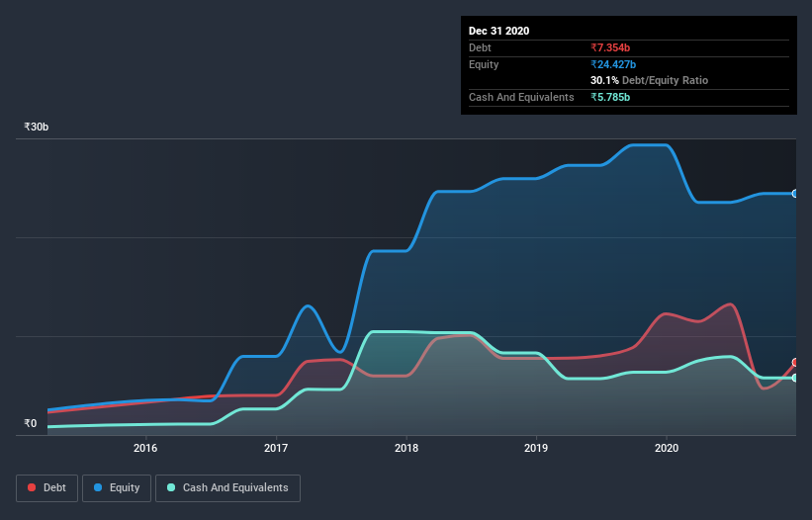
Task: Toggle the Equity series legend button
Action: tap(117, 488)
